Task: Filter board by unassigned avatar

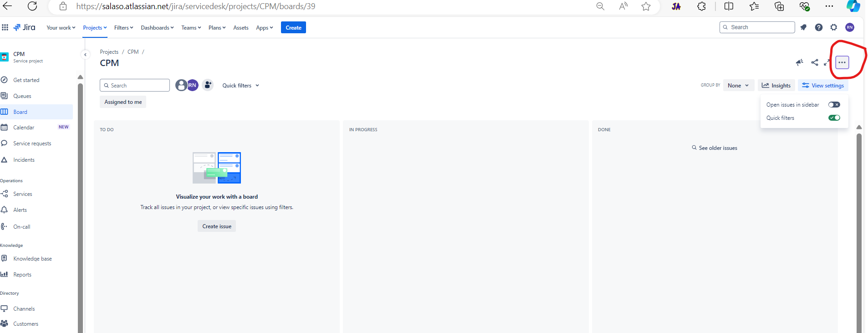Action: coord(181,85)
